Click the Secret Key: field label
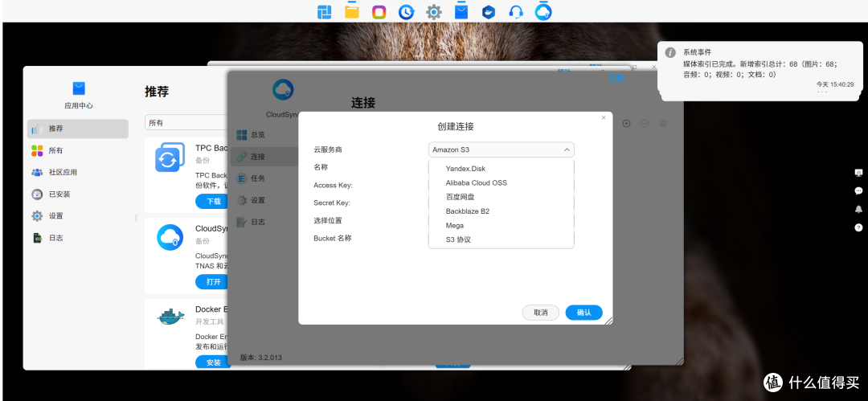868x401 pixels. pos(332,203)
